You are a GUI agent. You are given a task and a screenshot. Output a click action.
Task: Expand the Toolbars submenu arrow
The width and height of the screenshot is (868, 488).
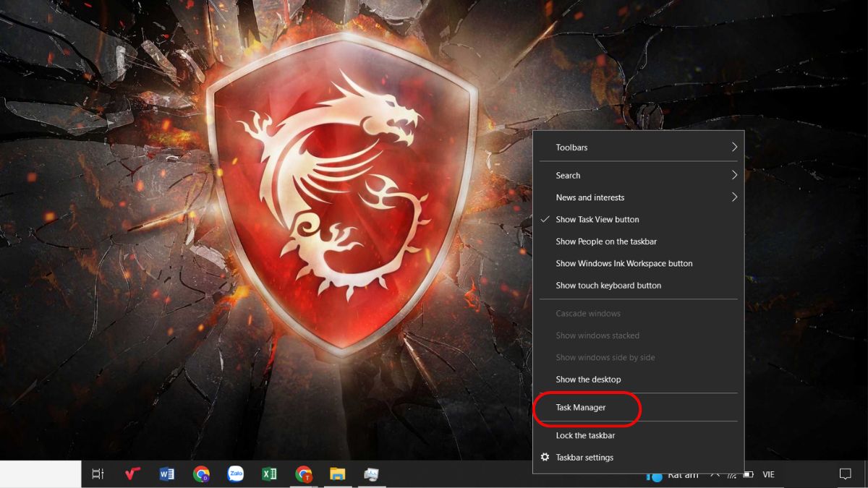734,147
